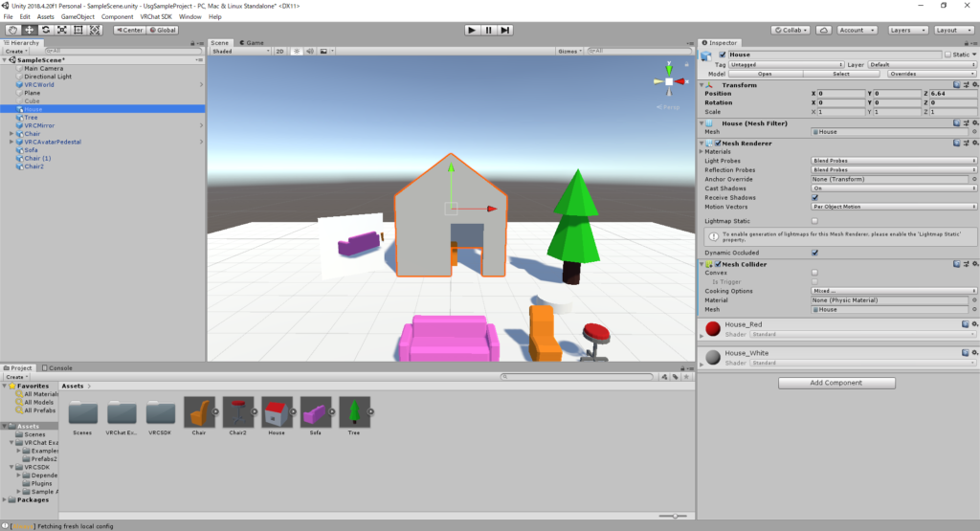Enable the Static checkbox for House

point(948,55)
